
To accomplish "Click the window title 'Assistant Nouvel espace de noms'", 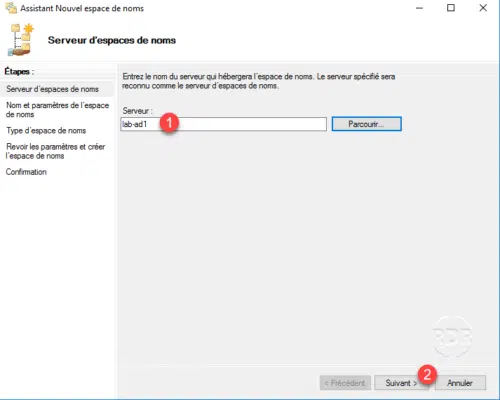I will pyautogui.click(x=82, y=8).
